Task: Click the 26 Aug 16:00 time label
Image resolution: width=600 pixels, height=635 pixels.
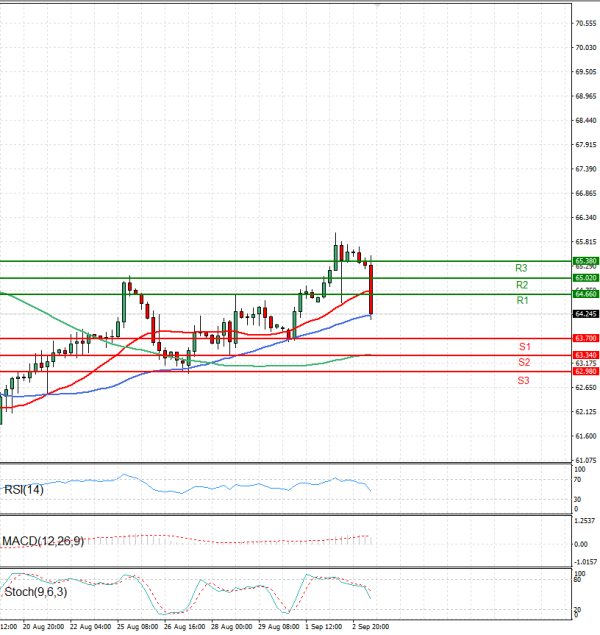Action: [x=184, y=626]
